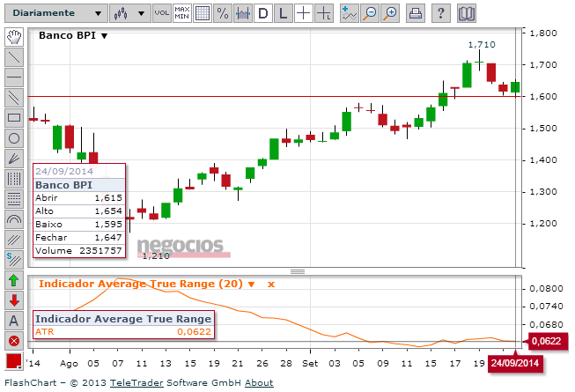The width and height of the screenshot is (575, 392).
Task: Click the Baixo 1,595 row
Action: click(79, 225)
